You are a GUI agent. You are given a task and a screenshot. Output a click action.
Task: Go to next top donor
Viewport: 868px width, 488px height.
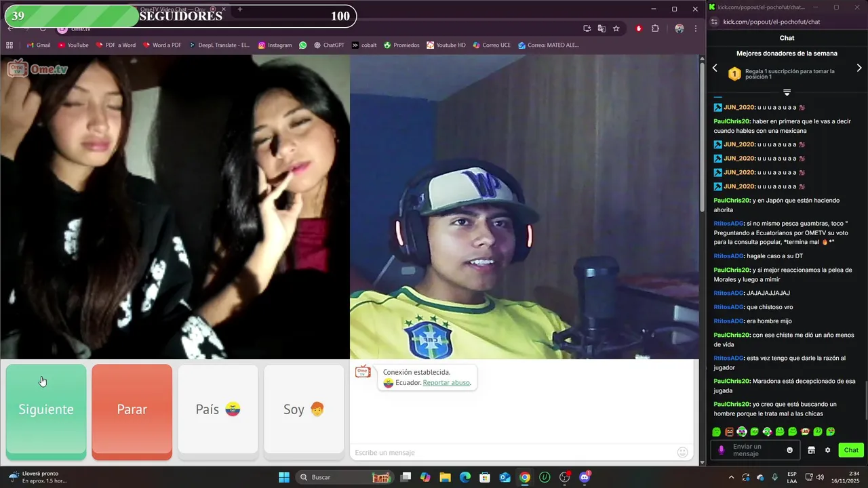[x=859, y=68]
